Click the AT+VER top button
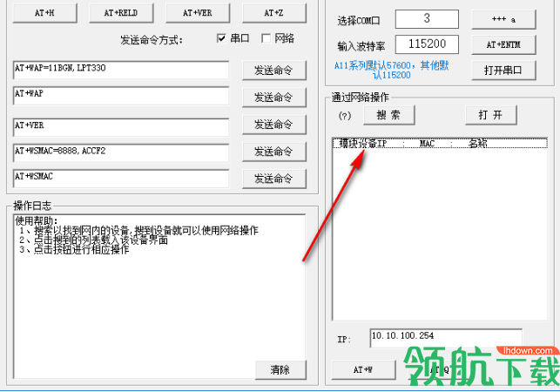560x392 pixels. click(198, 13)
